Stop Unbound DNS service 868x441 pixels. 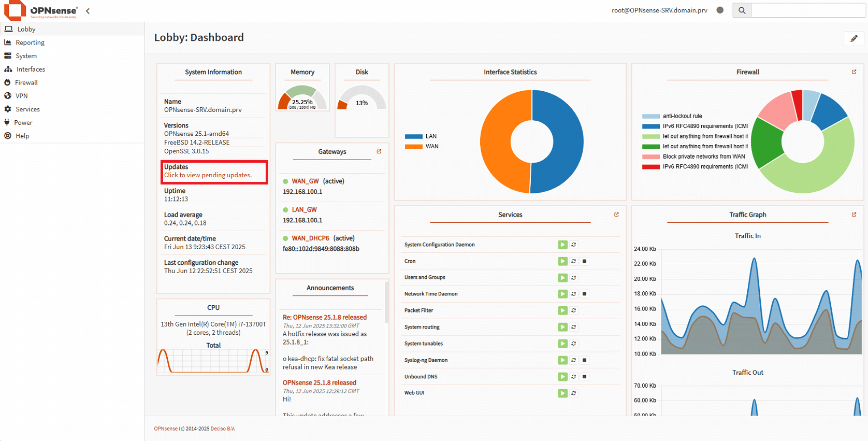point(585,377)
